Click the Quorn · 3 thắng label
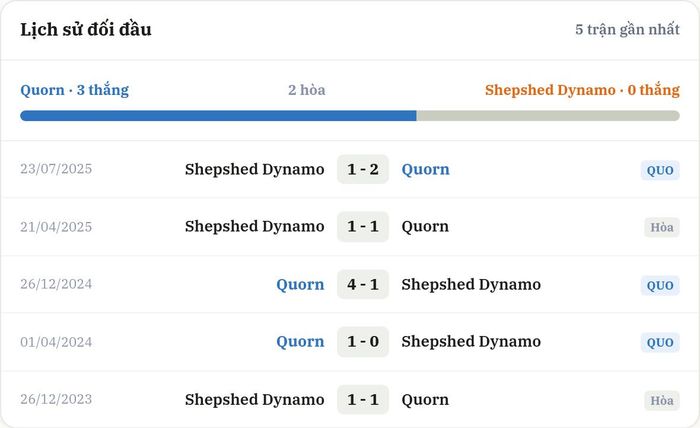Image resolution: width=700 pixels, height=428 pixels. [x=75, y=90]
